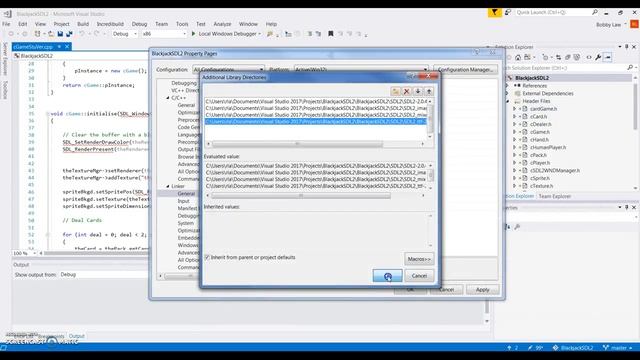Open the Configuration dropdown in Property Pages
640x360 pixels.
[229, 70]
